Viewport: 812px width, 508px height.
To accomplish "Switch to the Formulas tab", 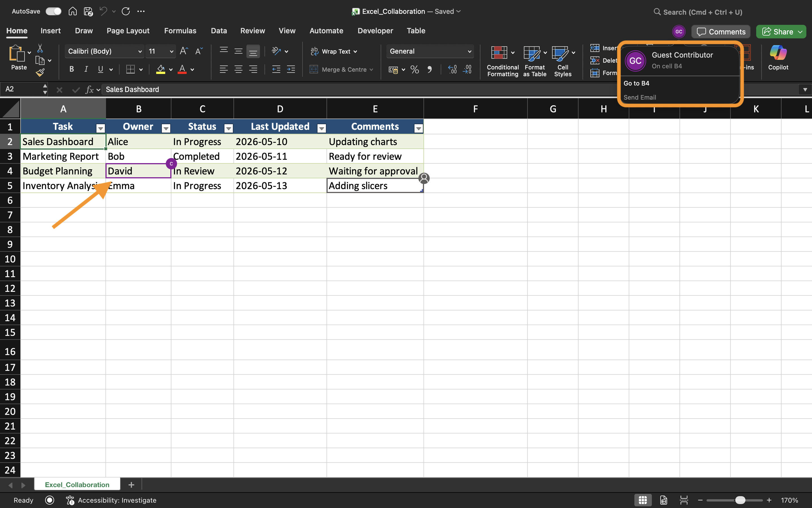I will tap(180, 30).
